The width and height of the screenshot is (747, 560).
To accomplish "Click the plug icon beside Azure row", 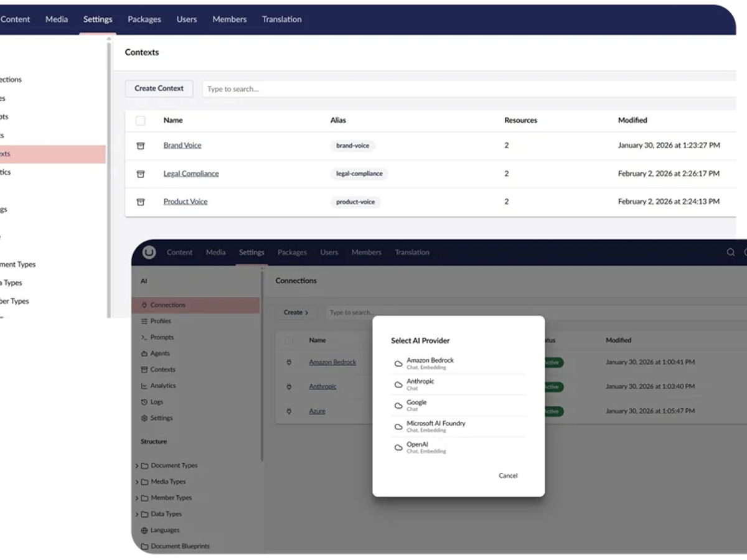I will pyautogui.click(x=289, y=411).
